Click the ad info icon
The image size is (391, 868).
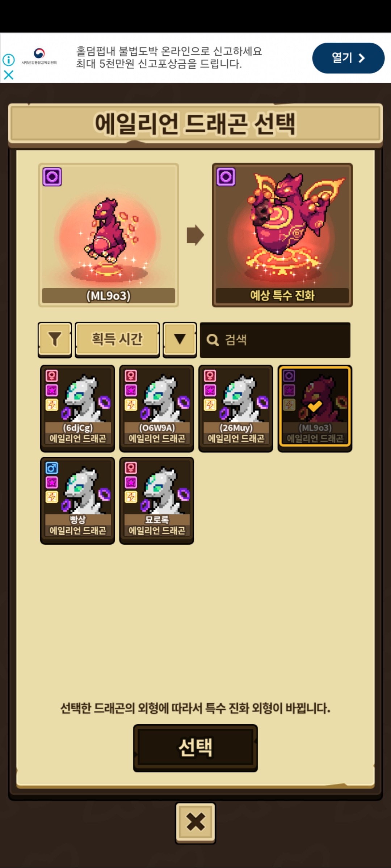tap(9, 60)
